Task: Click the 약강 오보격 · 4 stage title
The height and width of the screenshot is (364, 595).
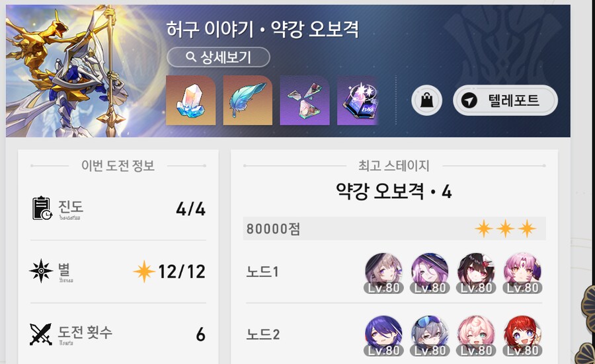Action: coord(394,191)
